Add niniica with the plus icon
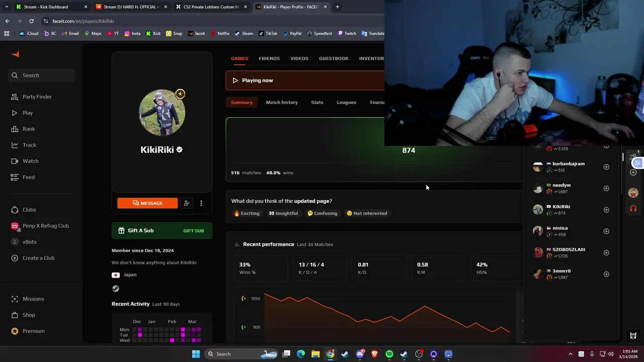644x362 pixels. click(606, 231)
